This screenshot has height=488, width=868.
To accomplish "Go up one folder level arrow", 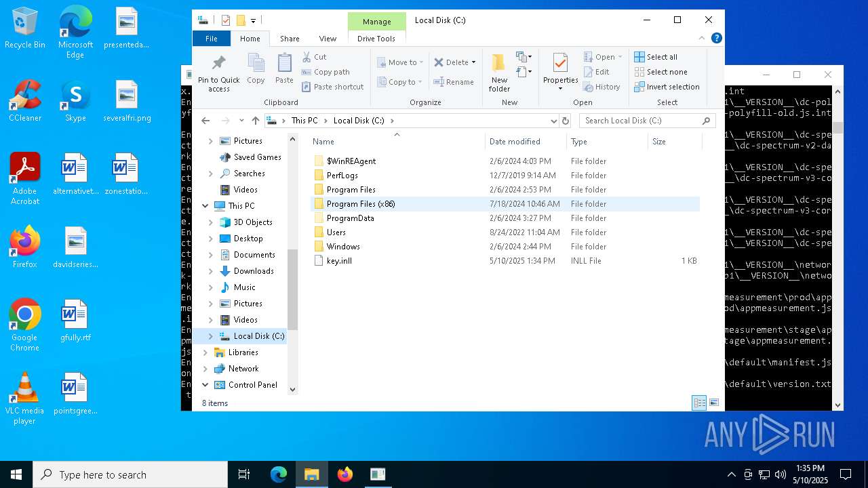I will (255, 121).
